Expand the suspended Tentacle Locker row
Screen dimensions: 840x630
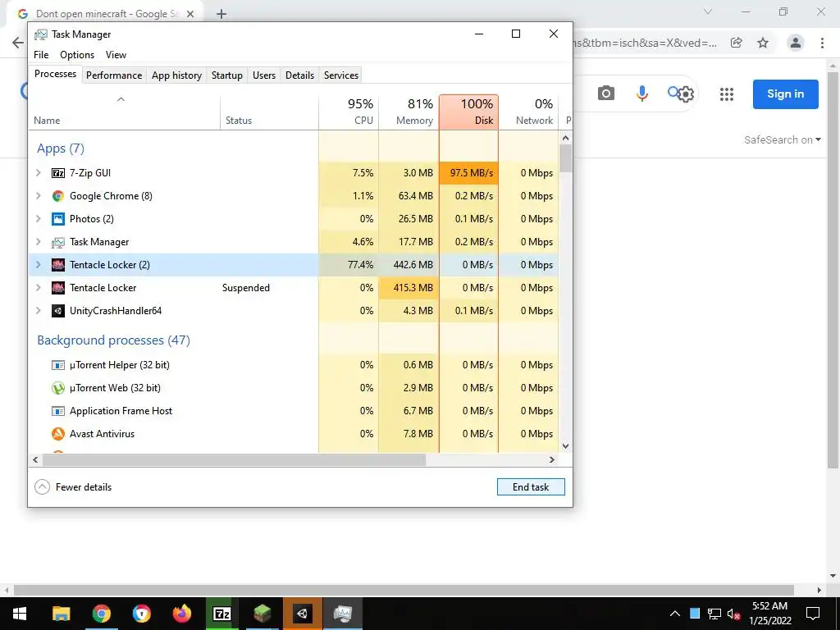tap(38, 288)
